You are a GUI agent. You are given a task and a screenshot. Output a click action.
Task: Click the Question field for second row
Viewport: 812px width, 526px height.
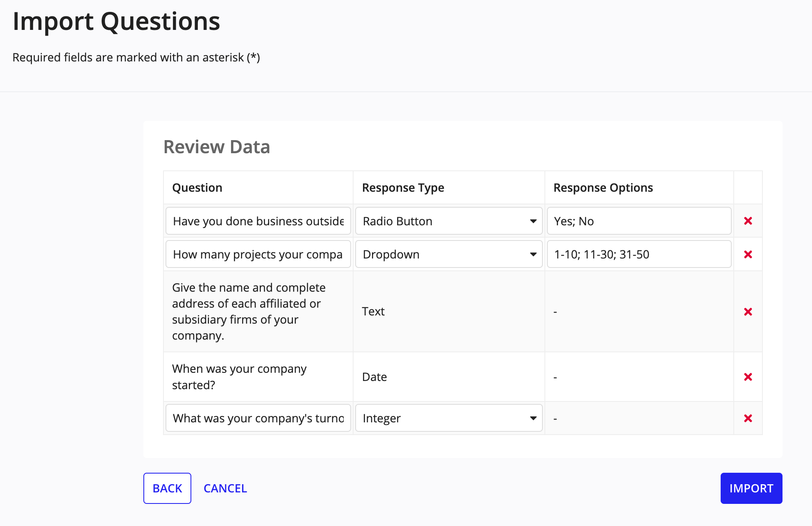pyautogui.click(x=258, y=254)
